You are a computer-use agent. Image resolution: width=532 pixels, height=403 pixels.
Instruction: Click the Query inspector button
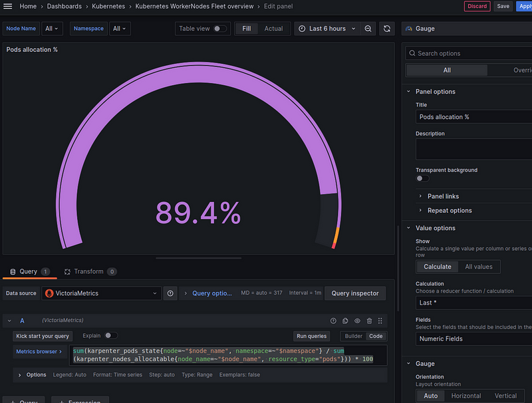pyautogui.click(x=355, y=293)
